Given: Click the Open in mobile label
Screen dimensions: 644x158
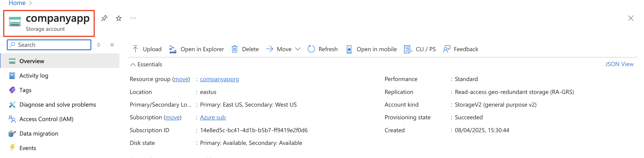Looking at the screenshot, I should [x=376, y=49].
